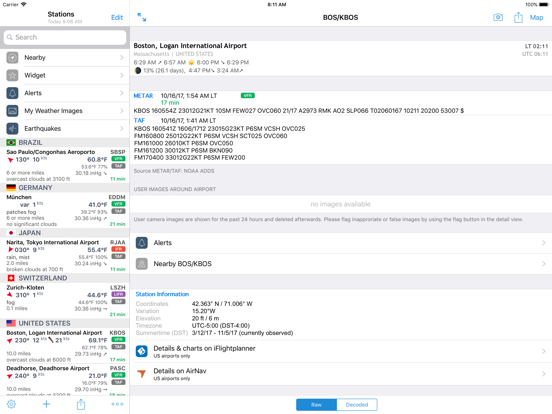Screen dimensions: 552x414
Task: Tap Edit in Stations header
Action: (117, 18)
